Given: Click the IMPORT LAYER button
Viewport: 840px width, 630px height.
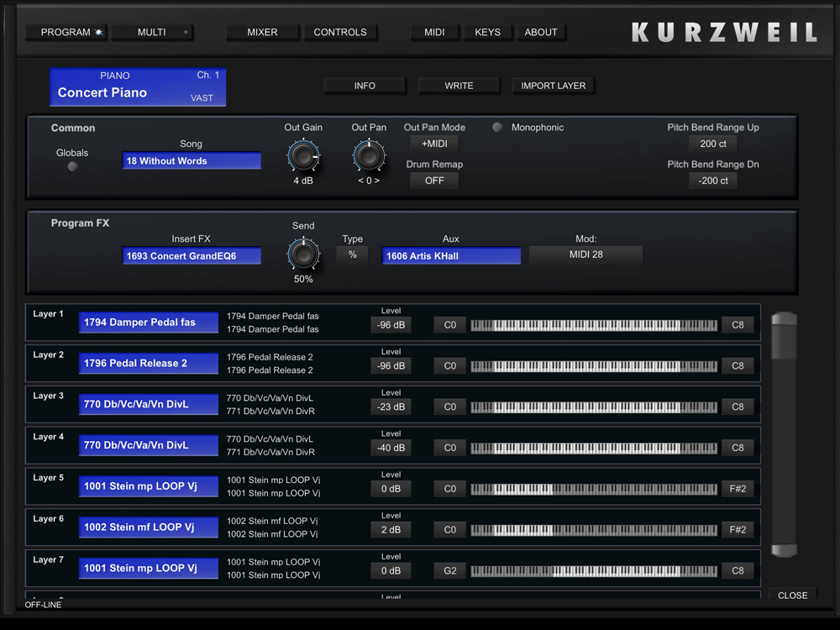Looking at the screenshot, I should [554, 86].
